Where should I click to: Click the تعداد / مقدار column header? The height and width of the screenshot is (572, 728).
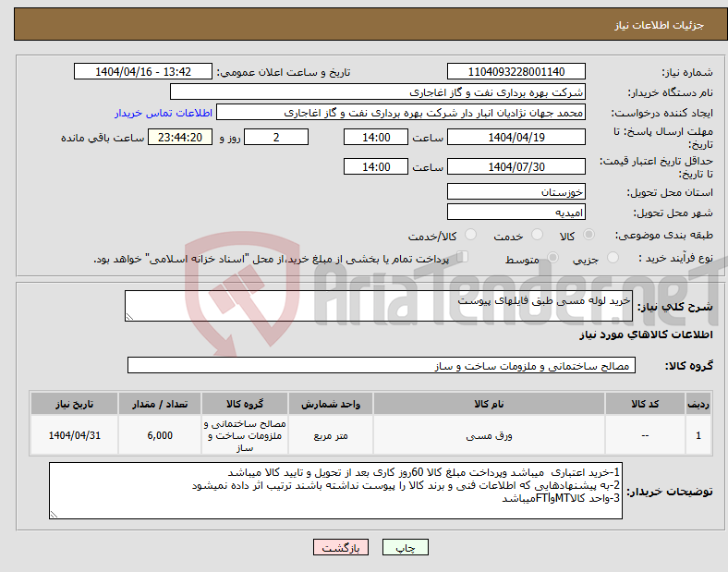tap(160, 404)
